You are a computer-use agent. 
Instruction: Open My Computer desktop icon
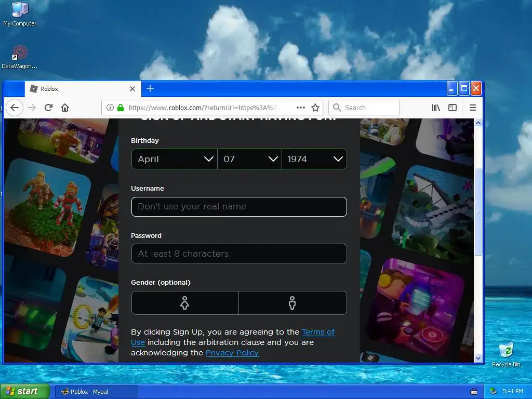20,14
